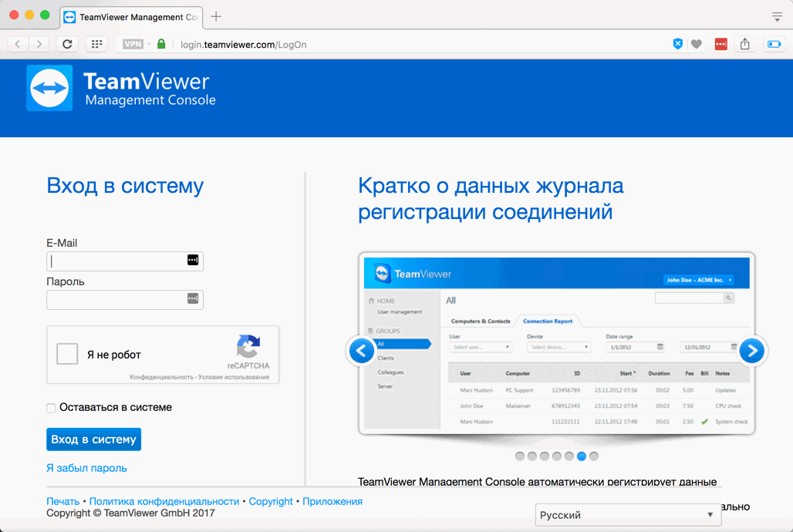Screen dimensions: 793x532
Task: Select the active sixth carousel dot
Action: [x=582, y=456]
